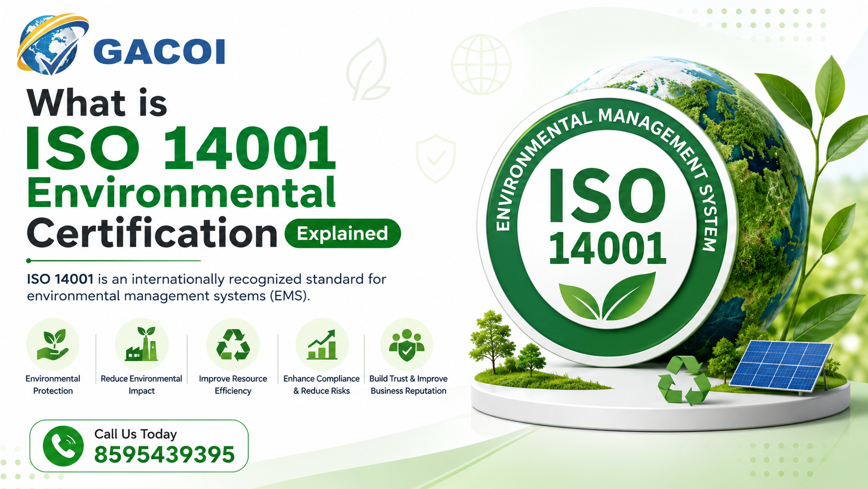Click the blue solar panel

tap(781, 367)
